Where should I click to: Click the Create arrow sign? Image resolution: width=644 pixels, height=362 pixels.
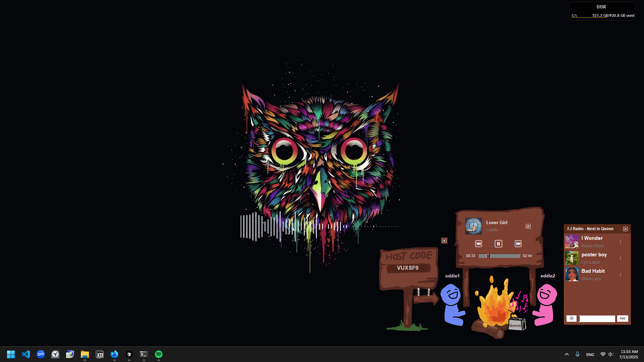[426, 299]
